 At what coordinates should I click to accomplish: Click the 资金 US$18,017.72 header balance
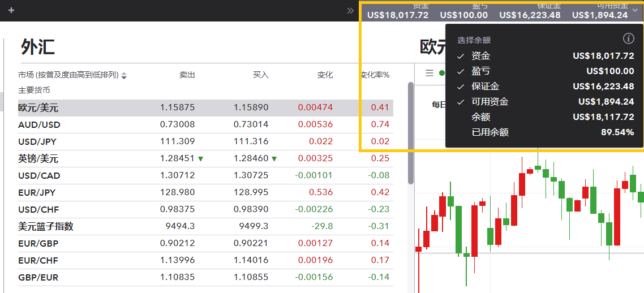coord(398,11)
